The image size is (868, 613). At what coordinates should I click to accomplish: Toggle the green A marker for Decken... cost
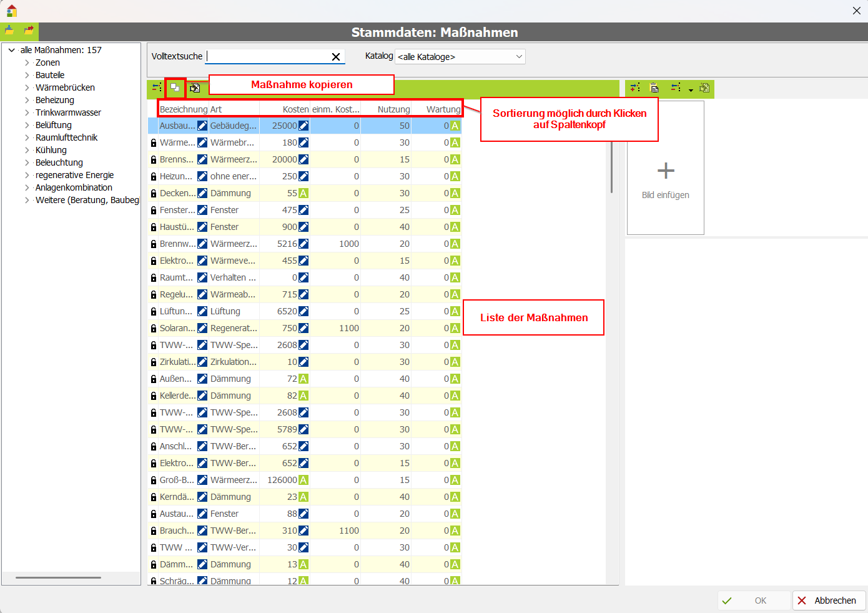pos(303,194)
